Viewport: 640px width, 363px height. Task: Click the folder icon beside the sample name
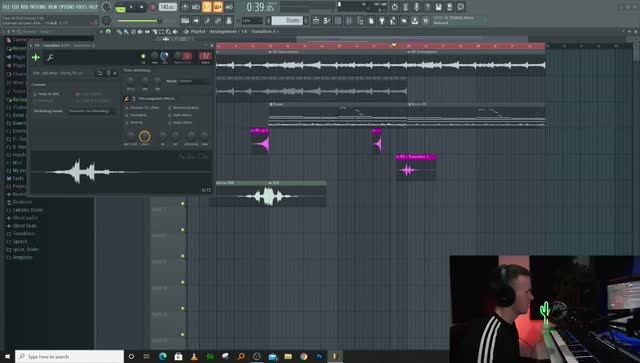tap(100, 73)
